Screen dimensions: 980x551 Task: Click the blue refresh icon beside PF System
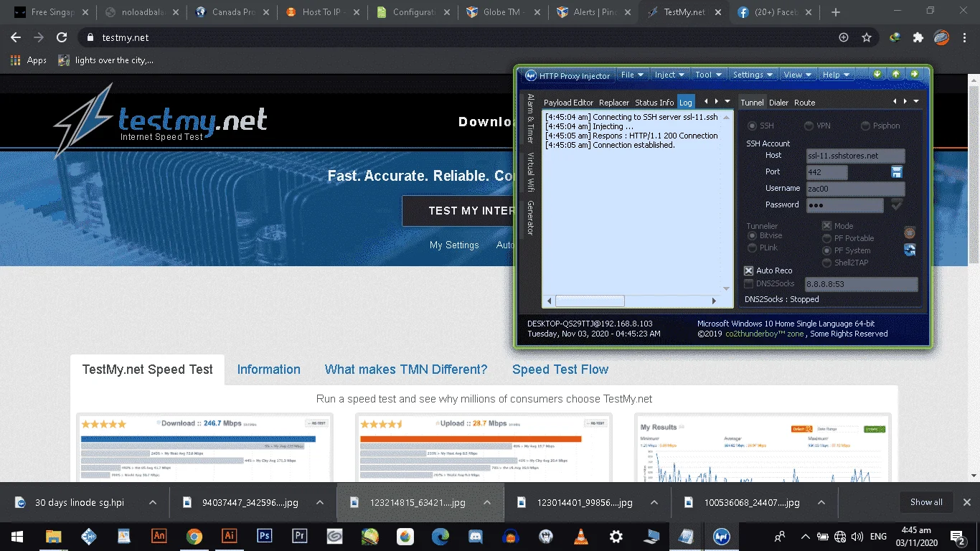point(910,250)
